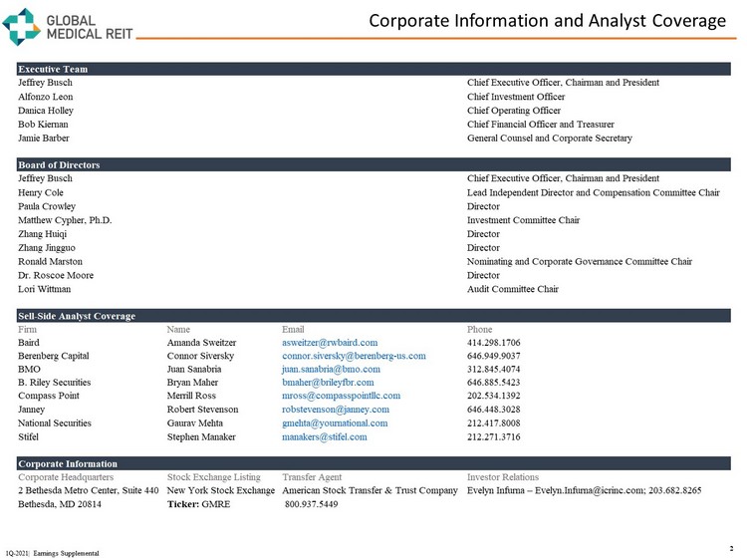
Task: Open manakers@stifel.com email link
Action: tap(325, 437)
